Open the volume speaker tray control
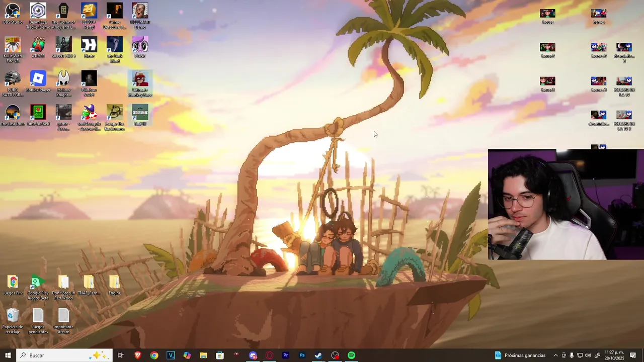The image size is (644, 362). (x=588, y=355)
